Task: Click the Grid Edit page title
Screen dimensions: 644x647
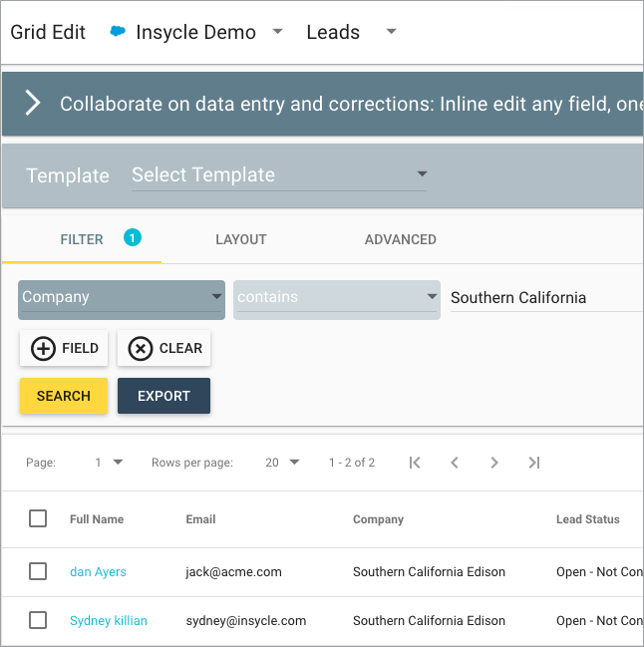Action: pyautogui.click(x=48, y=32)
